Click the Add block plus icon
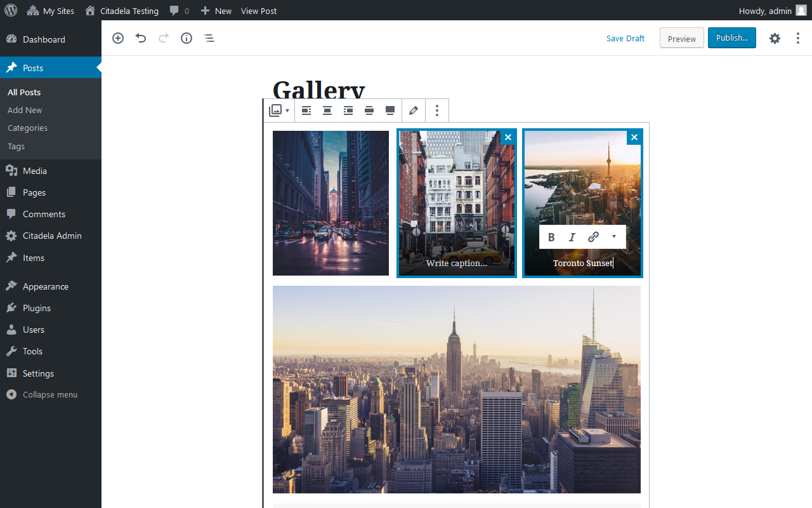812x508 pixels. click(x=118, y=38)
